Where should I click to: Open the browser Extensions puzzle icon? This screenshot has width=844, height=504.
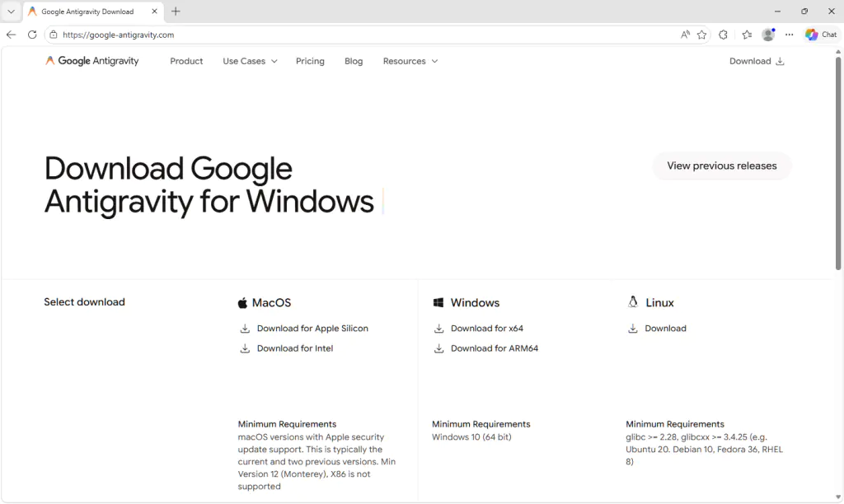(724, 35)
